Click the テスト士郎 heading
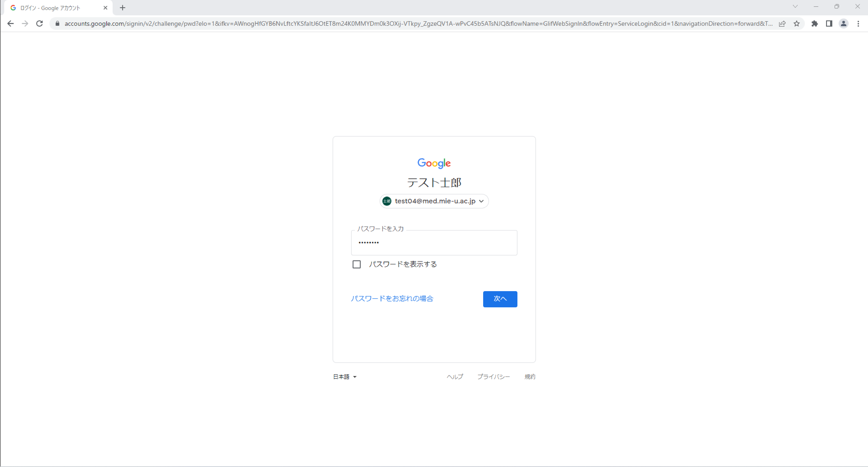The image size is (868, 467). pyautogui.click(x=434, y=183)
